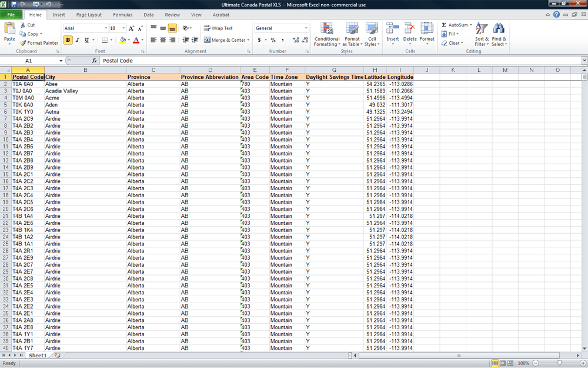This screenshot has height=368, width=588.
Task: Switch to the Page Layout tab
Action: tap(89, 15)
